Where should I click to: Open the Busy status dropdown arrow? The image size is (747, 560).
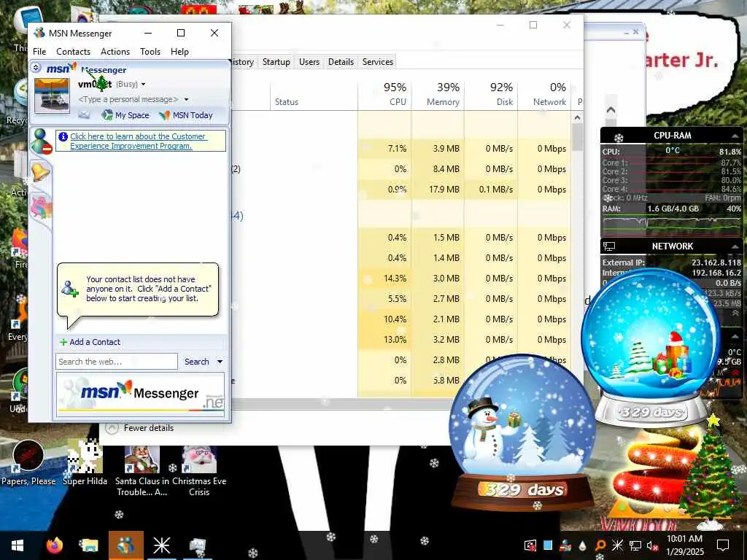(x=143, y=85)
